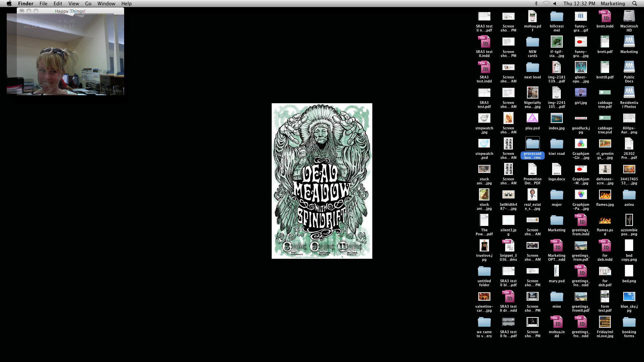Screen dimensions: 644x362
Task: Select the for deb.indd file
Action: pos(605,246)
